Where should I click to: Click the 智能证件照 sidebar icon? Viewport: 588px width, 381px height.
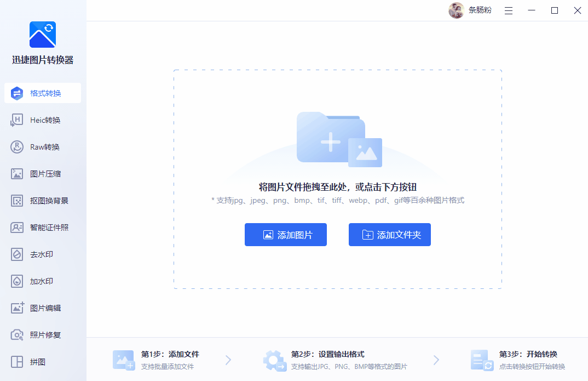coord(17,228)
